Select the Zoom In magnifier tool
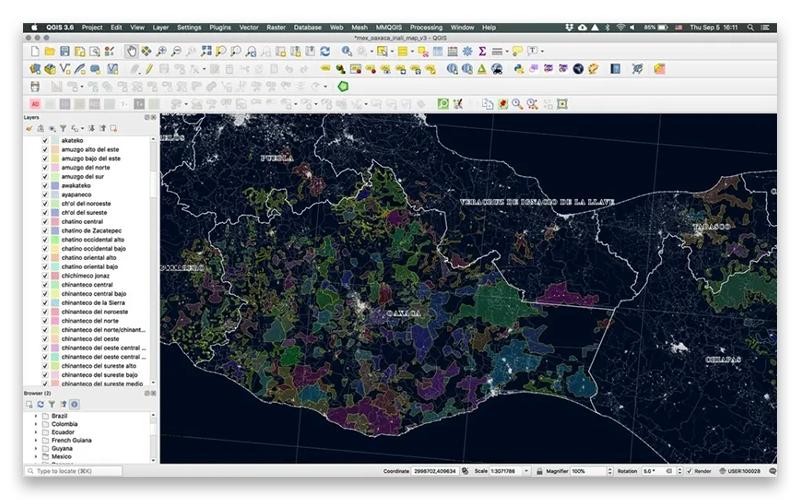Viewport: 800px width, 500px height. pos(161,51)
